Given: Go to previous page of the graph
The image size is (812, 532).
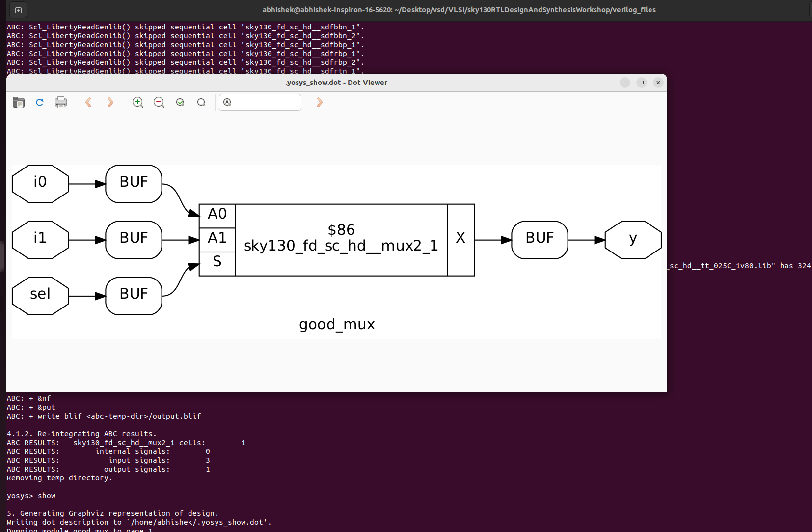Looking at the screenshot, I should pyautogui.click(x=89, y=102).
